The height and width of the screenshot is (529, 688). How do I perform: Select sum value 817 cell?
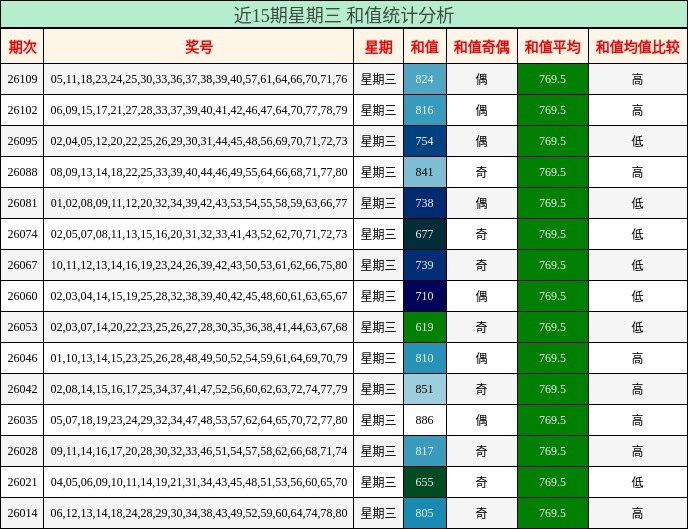pyautogui.click(x=425, y=451)
